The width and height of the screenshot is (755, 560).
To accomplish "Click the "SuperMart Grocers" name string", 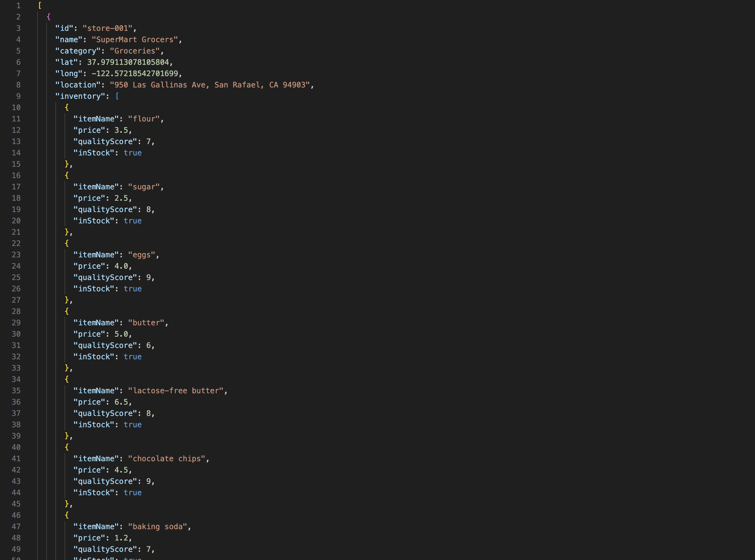I will tap(134, 40).
